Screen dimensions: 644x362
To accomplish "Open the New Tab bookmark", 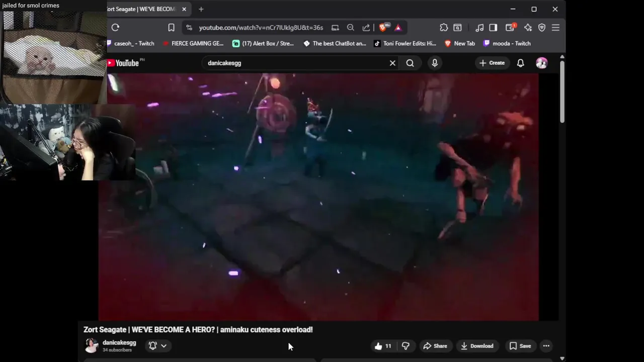I will [460, 43].
